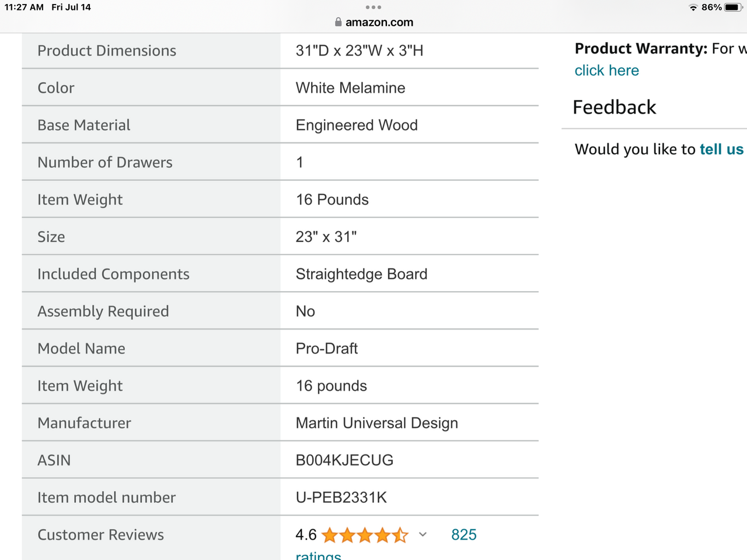Click the model number U-PEB2331K
This screenshot has height=560, width=747.
click(x=341, y=498)
